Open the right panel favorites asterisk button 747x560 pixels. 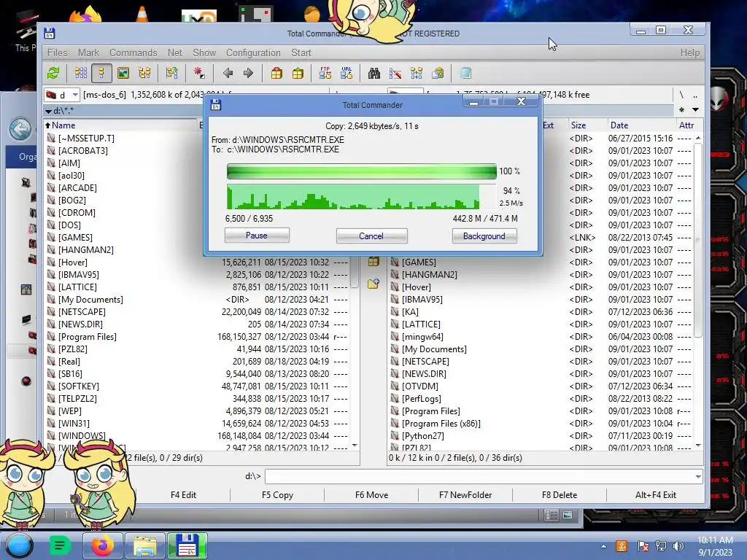pyautogui.click(x=682, y=110)
